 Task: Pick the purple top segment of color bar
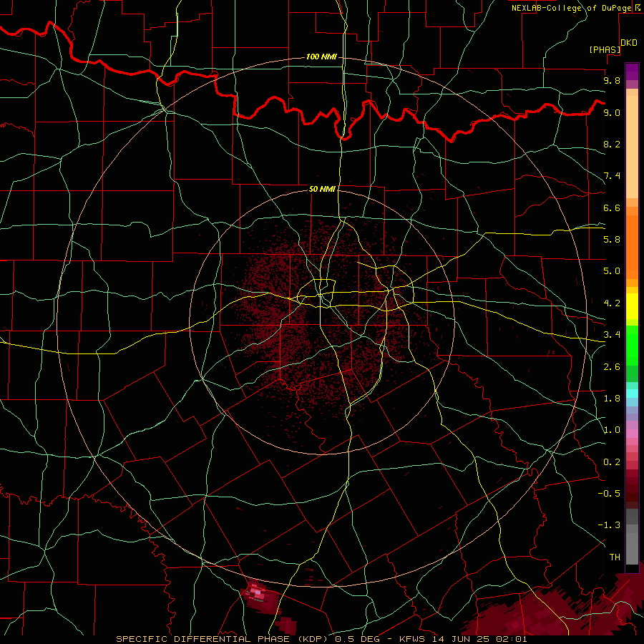pyautogui.click(x=632, y=72)
